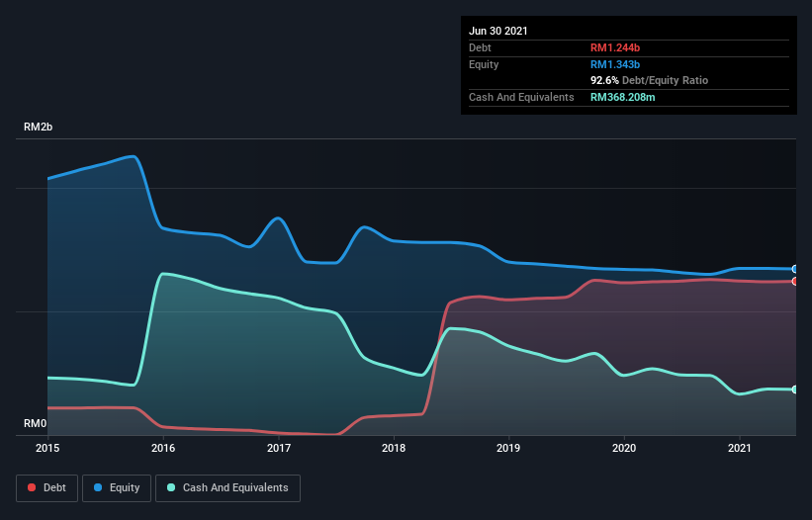Select the 2017 x-axis label

[x=279, y=448]
